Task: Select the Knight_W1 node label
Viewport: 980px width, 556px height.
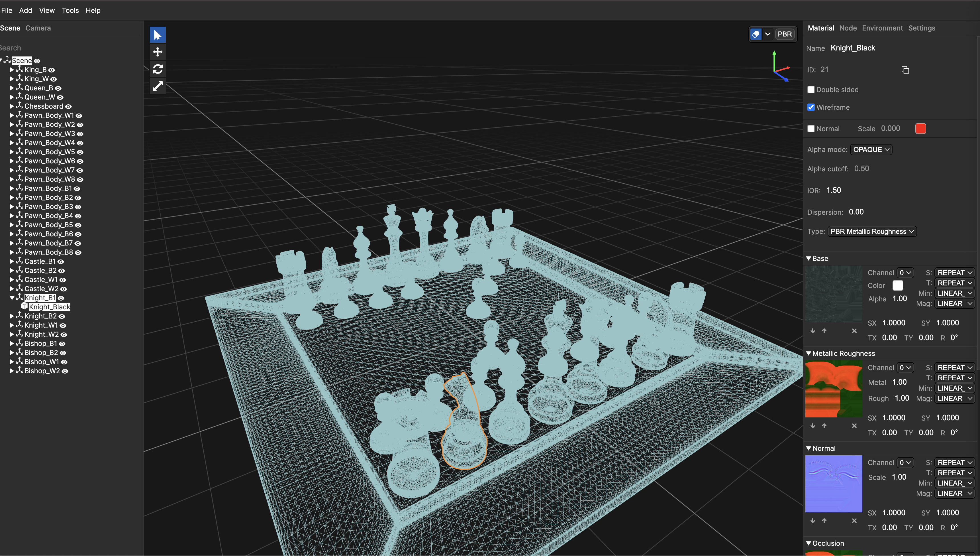Action: point(41,325)
